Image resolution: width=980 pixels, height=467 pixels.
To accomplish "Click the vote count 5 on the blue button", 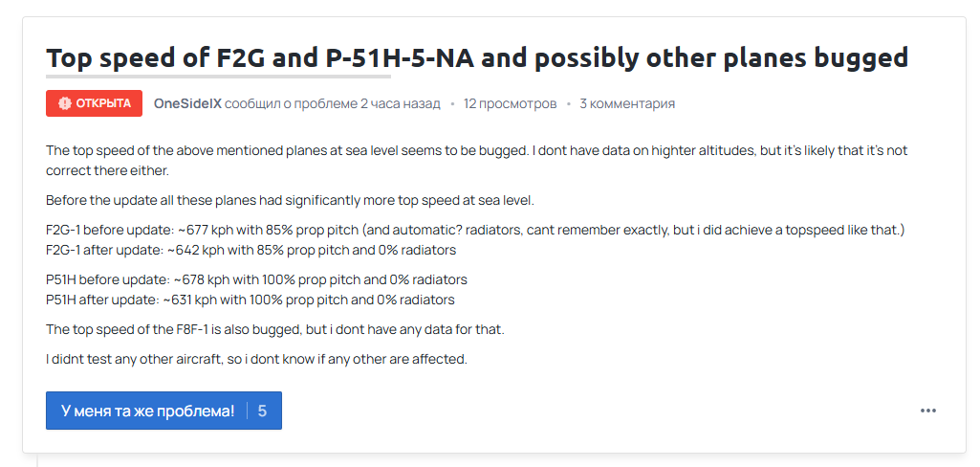I will pyautogui.click(x=262, y=411).
